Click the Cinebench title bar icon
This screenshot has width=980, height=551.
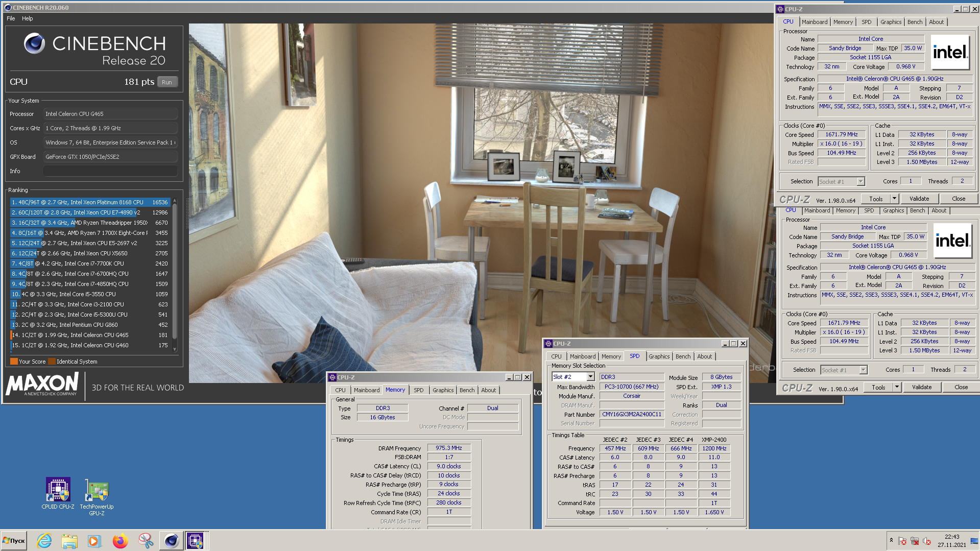8,8
